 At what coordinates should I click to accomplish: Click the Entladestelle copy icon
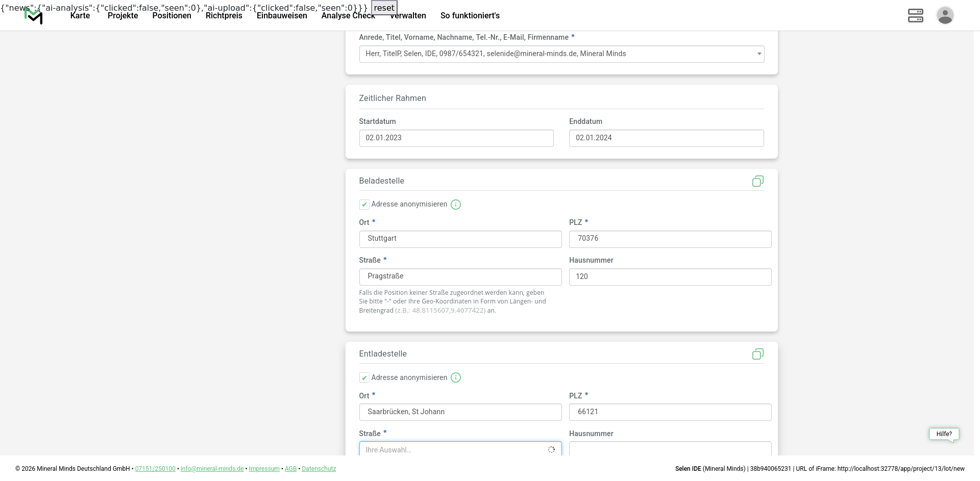point(757,354)
